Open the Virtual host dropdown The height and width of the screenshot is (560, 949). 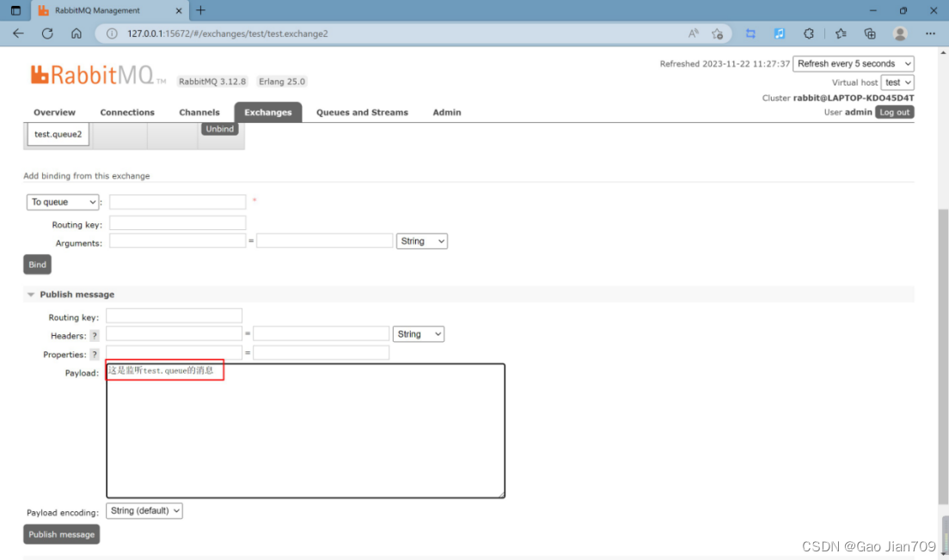click(x=897, y=82)
